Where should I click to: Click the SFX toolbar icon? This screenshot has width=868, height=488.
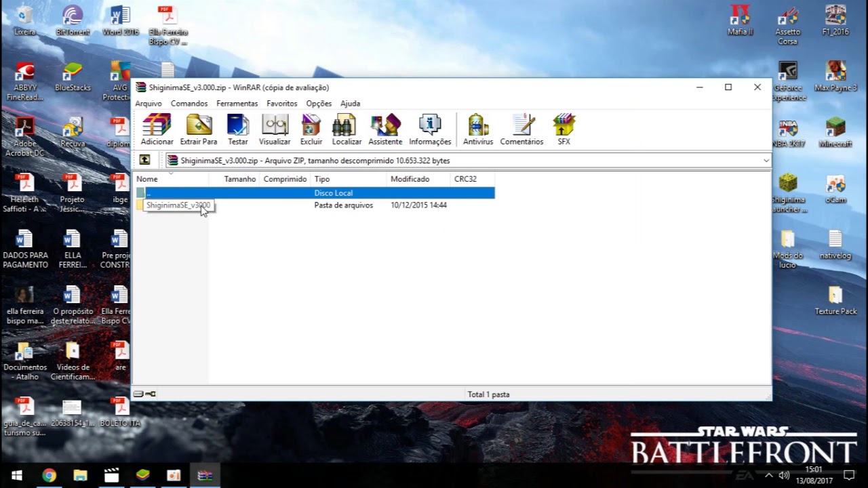click(x=564, y=129)
